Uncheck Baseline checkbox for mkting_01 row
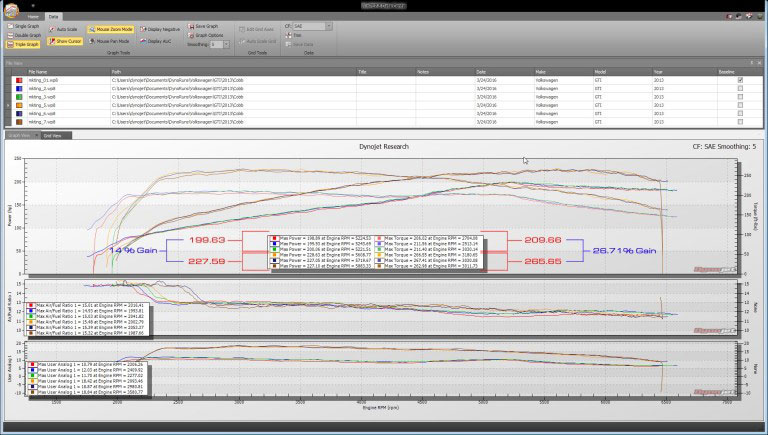Screen dimensions: 768x435 (740, 80)
